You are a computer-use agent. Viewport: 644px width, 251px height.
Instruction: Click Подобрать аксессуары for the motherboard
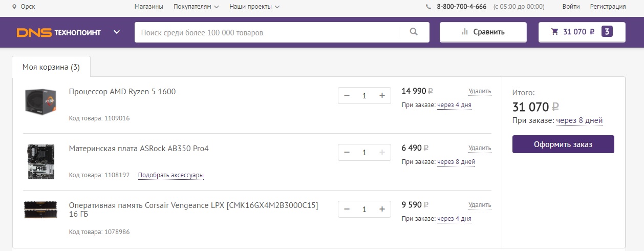pyautogui.click(x=170, y=175)
